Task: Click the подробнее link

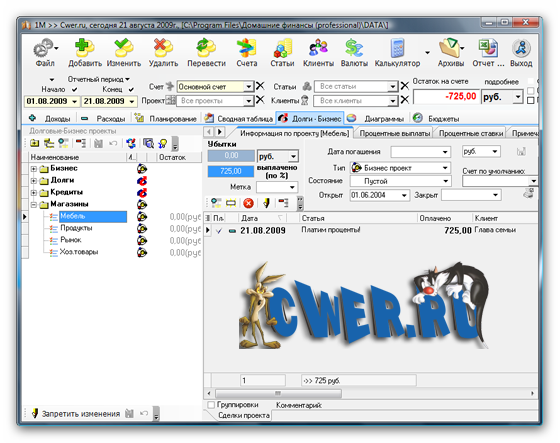Action: [501, 81]
